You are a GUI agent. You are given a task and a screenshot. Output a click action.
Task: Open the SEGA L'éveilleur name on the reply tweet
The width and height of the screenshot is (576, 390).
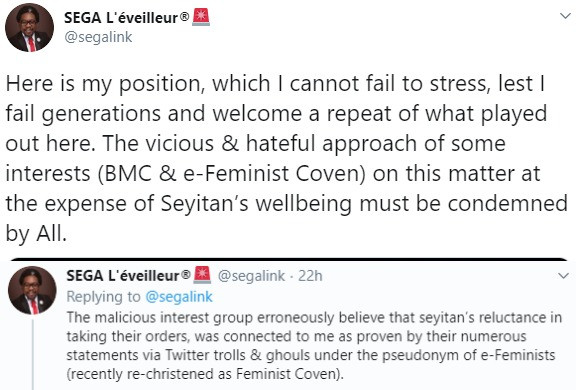click(x=123, y=275)
